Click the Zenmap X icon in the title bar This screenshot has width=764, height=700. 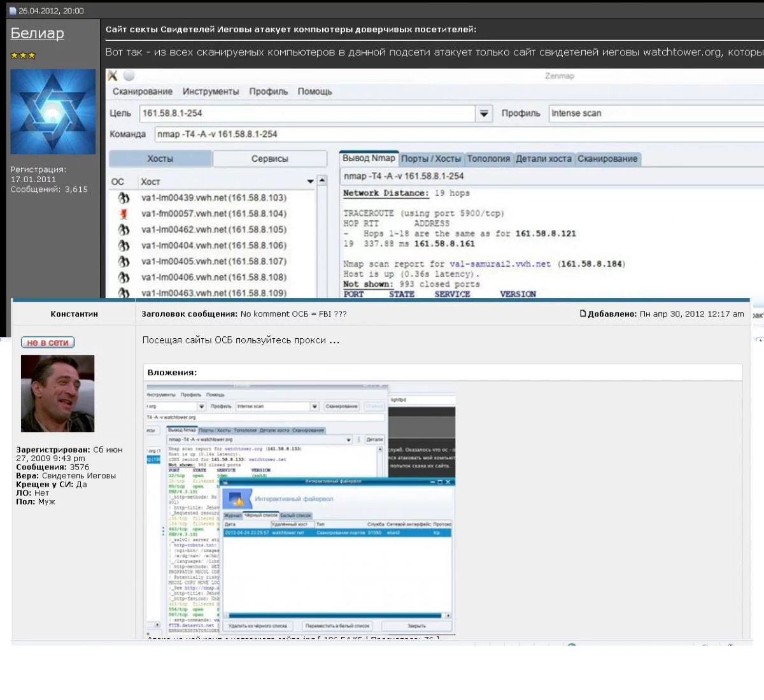pos(113,76)
